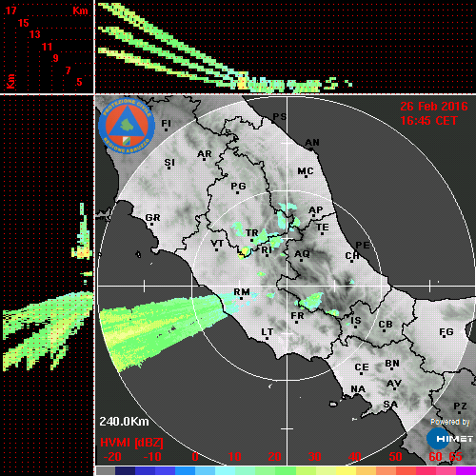Click the Powered by text
476x476 pixels.
(450, 422)
